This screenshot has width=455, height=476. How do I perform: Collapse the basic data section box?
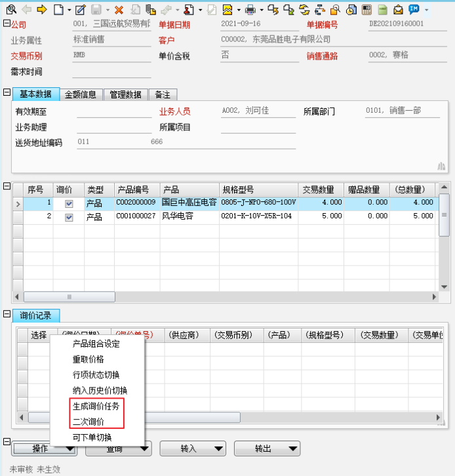pos(7,92)
